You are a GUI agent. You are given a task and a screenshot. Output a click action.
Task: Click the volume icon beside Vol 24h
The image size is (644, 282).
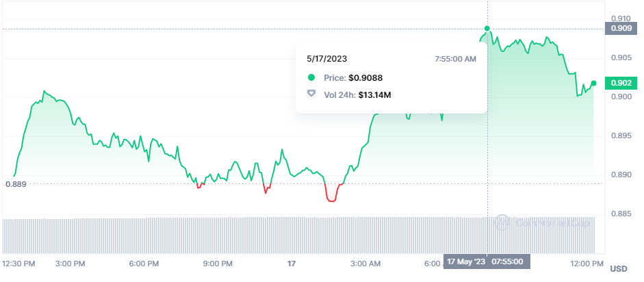pos(311,95)
